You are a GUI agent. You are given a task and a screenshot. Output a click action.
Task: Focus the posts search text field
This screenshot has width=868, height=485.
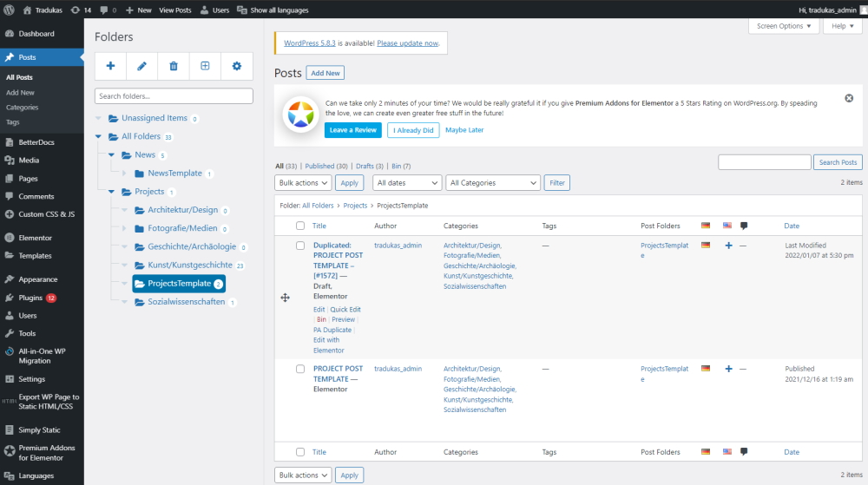coord(765,162)
